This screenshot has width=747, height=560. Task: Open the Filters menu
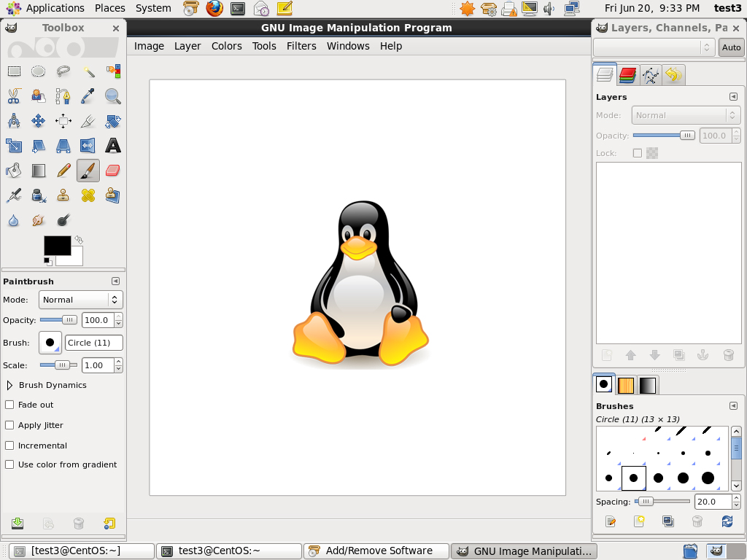pos(301,46)
